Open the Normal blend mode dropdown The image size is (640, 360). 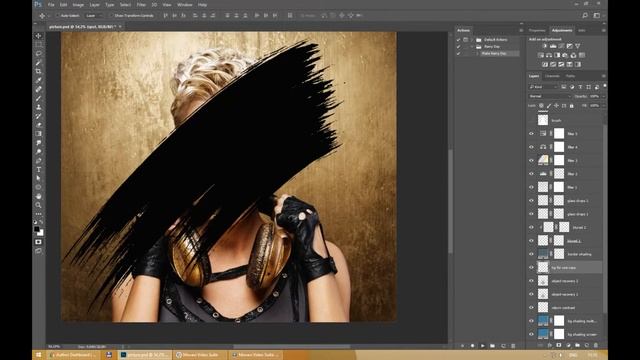[x=549, y=96]
